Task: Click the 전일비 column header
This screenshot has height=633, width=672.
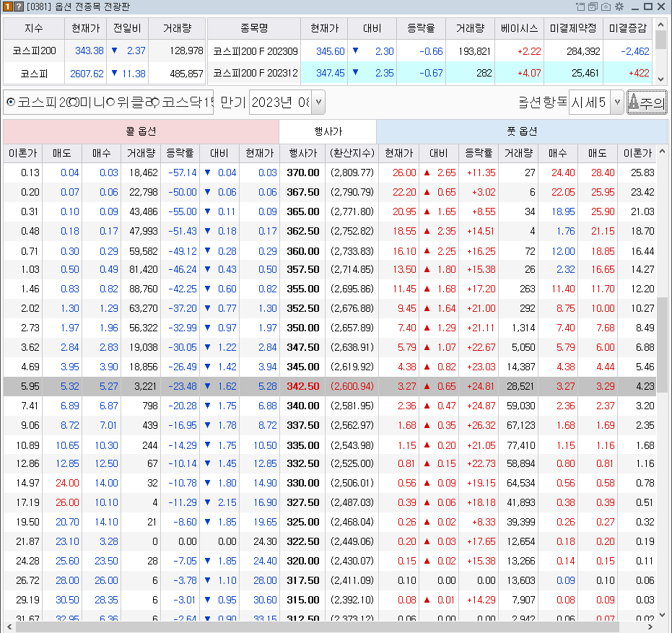Action: pyautogui.click(x=127, y=28)
